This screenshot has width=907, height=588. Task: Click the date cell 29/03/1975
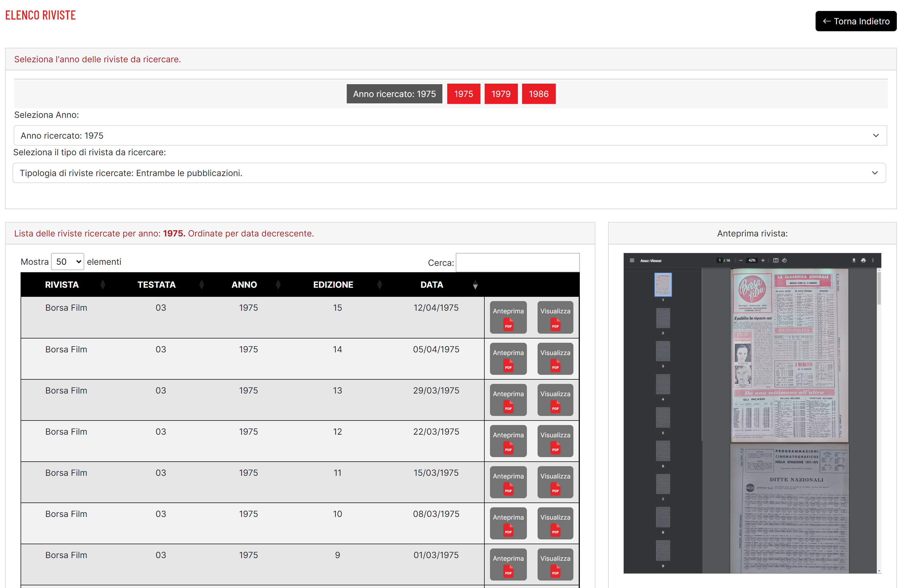coord(436,390)
